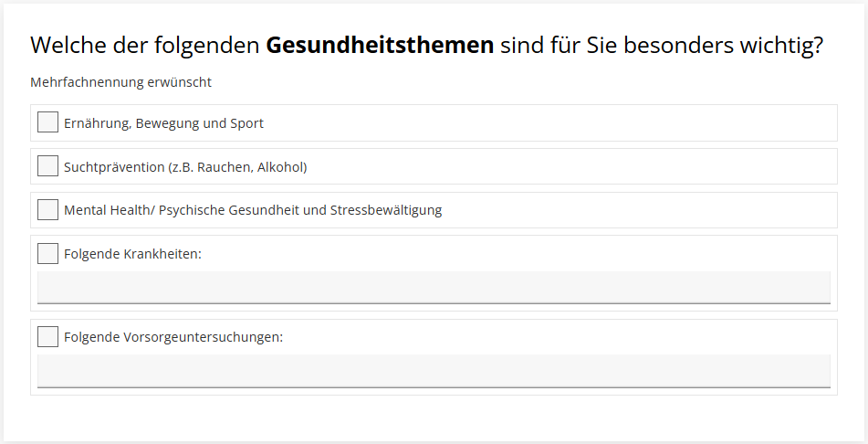Focus the text field under Folgende Krankheiten

(434, 287)
